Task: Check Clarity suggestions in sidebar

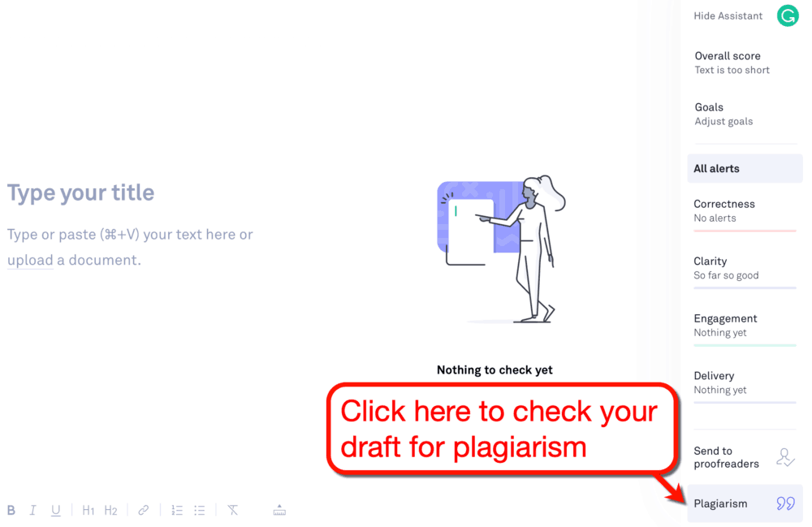Action: coord(710,261)
